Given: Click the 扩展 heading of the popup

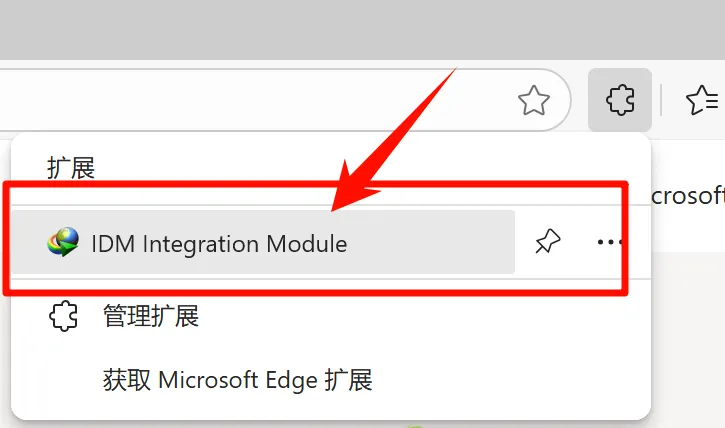Looking at the screenshot, I should 71,168.
